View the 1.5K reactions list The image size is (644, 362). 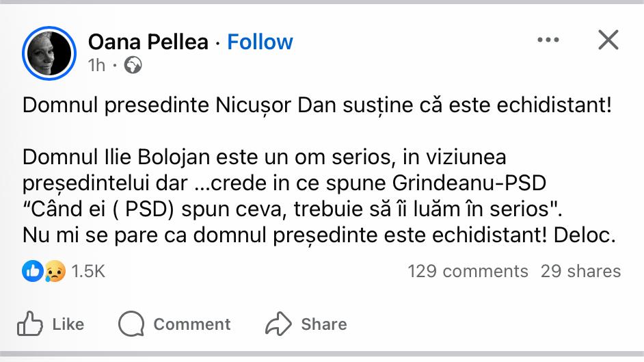[x=88, y=272]
